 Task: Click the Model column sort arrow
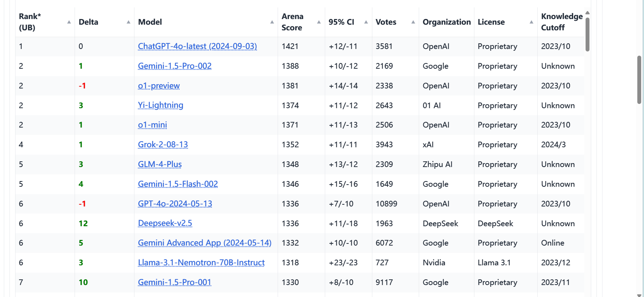[272, 22]
